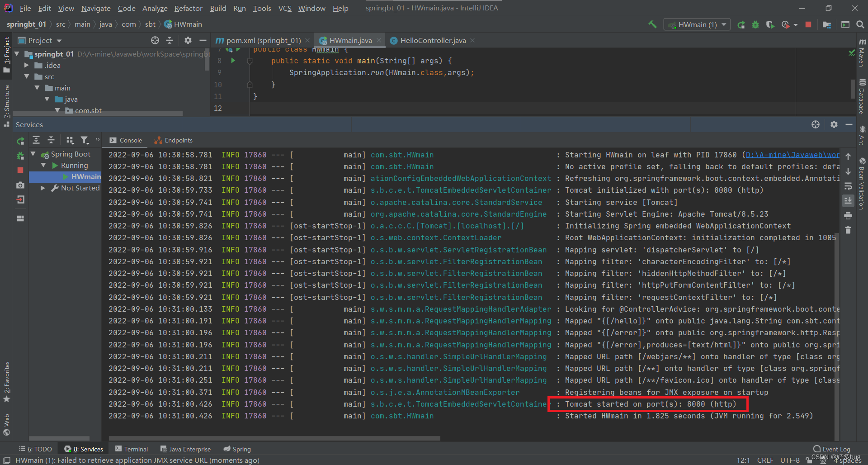Switch to the pom.xml (springbt_01) tab
The width and height of the screenshot is (868, 465).
262,40
